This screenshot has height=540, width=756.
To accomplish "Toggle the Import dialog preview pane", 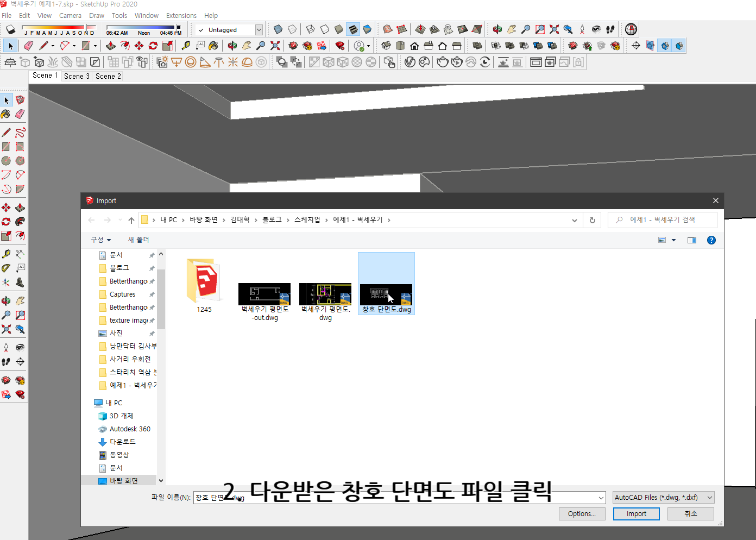I will pyautogui.click(x=691, y=240).
